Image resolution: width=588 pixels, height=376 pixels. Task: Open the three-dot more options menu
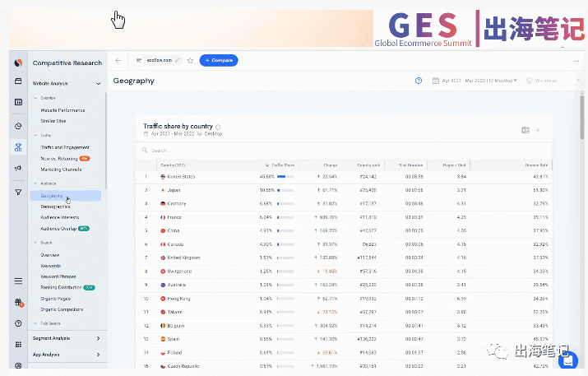(x=576, y=61)
